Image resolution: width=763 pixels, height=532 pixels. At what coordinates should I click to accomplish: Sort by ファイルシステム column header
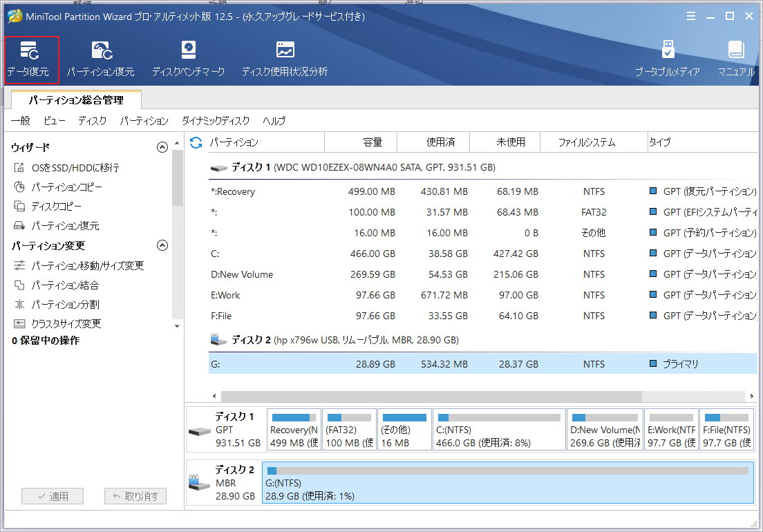pos(594,142)
